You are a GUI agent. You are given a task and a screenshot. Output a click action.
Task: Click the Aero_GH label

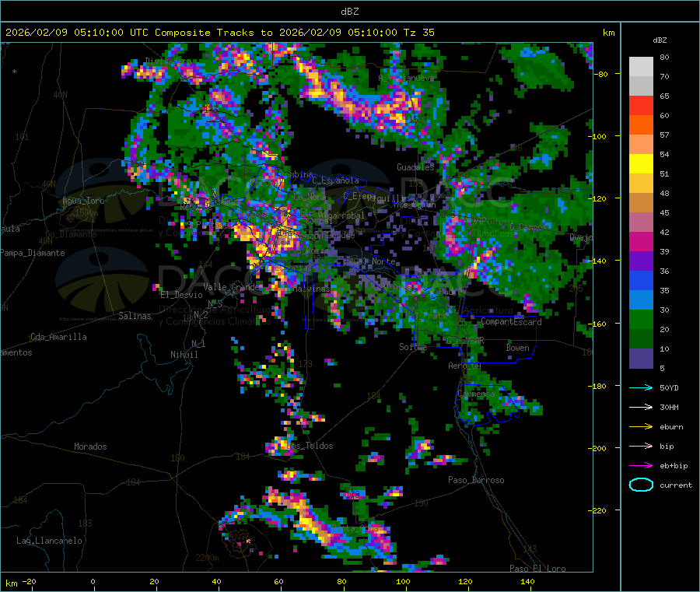(464, 366)
